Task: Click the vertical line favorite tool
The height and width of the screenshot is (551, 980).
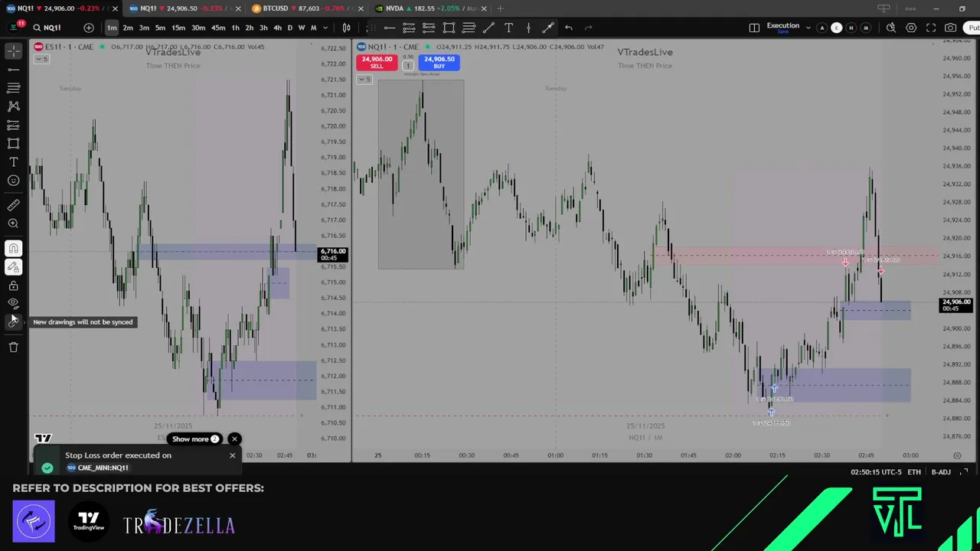Action: coord(528,28)
